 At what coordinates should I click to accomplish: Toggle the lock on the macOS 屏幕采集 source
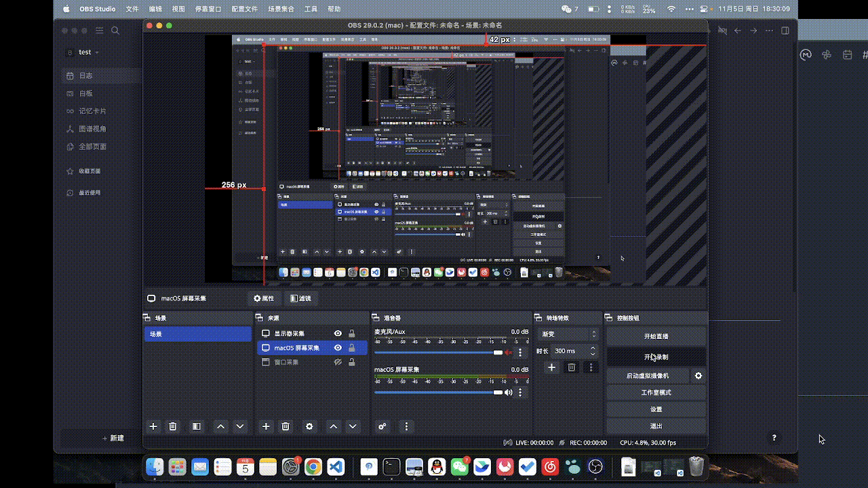click(351, 348)
